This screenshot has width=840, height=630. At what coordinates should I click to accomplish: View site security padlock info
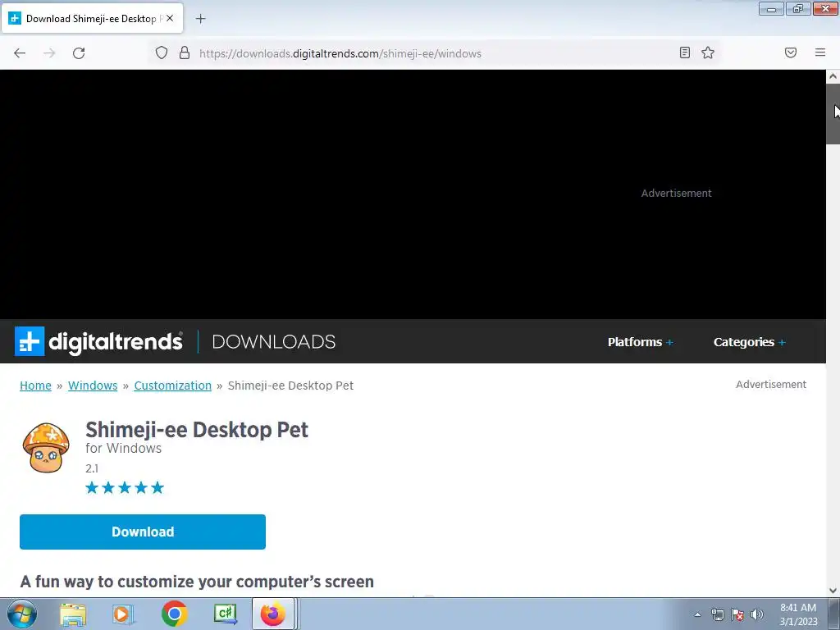(x=185, y=52)
